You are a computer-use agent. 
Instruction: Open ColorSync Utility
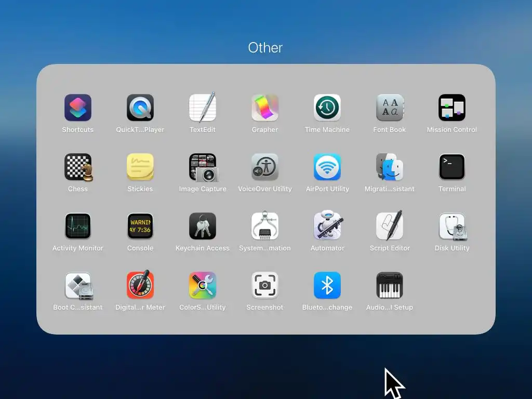pos(203,285)
